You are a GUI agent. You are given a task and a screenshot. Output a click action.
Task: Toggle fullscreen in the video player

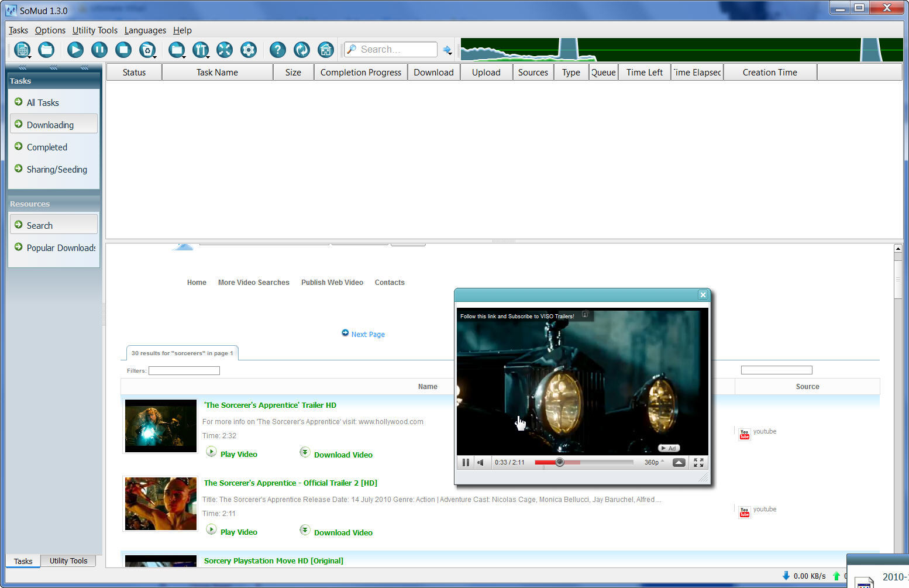click(698, 462)
